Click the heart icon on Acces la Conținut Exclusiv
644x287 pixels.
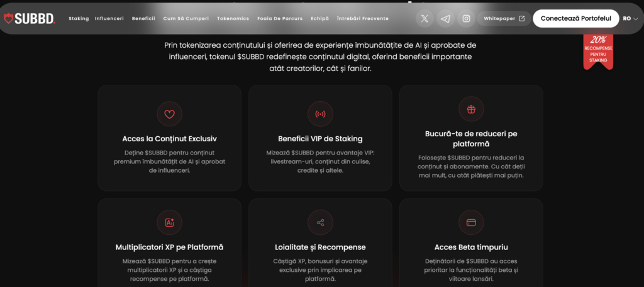[170, 114]
